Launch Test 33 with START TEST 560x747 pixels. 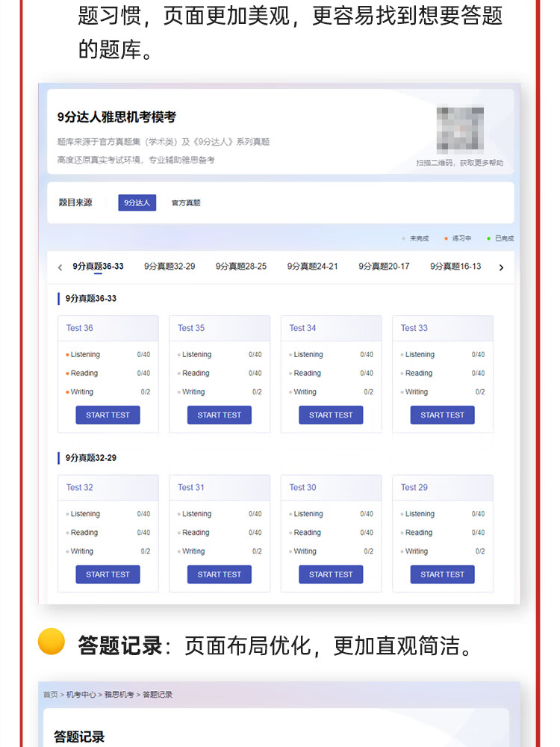[442, 415]
